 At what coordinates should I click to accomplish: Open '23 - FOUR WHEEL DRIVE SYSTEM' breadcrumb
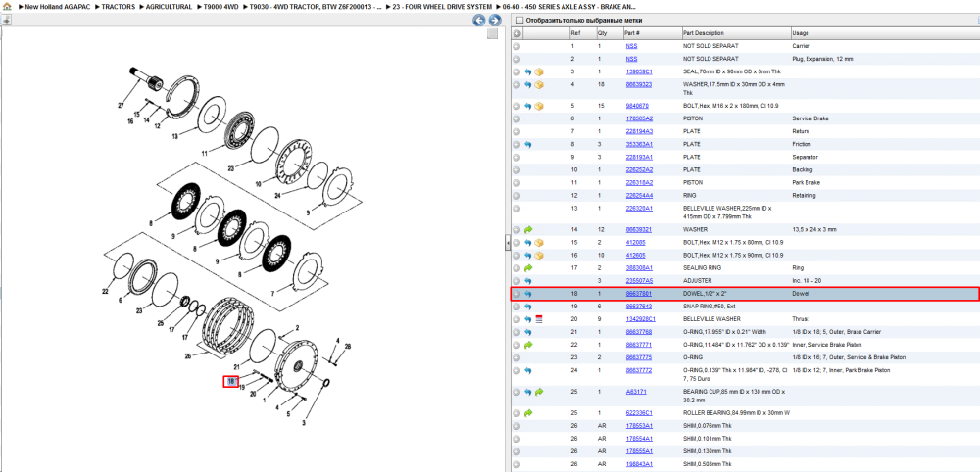pyautogui.click(x=443, y=7)
